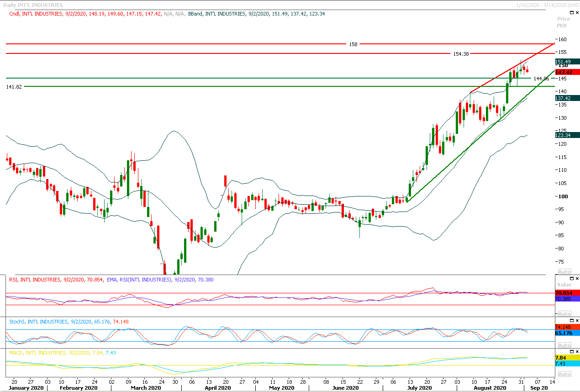580x392 pixels.
Task: Click the 144.96 support line label
Action: pos(541,79)
